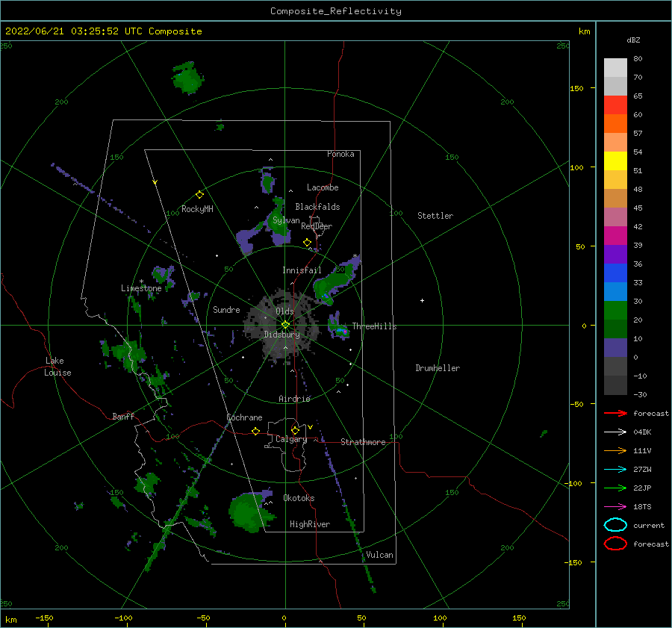
Task: Click the yellow 'km' unit label top right
Action: (584, 31)
